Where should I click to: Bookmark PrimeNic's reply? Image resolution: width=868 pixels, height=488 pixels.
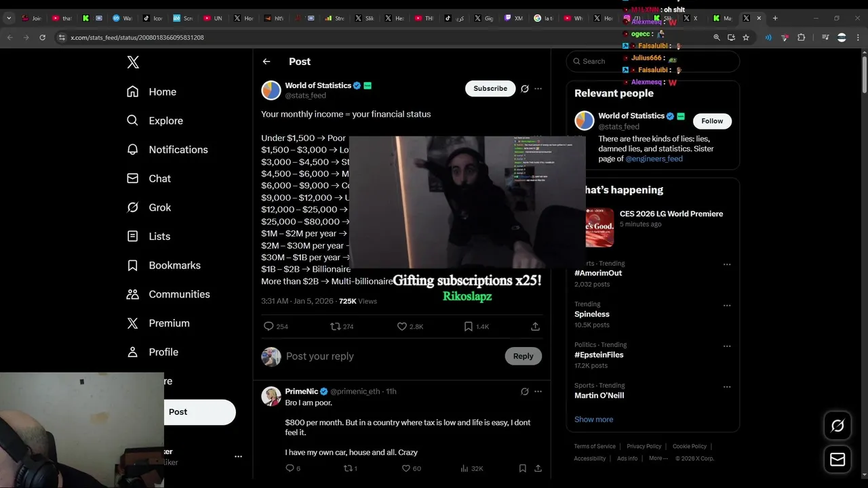tap(522, 468)
